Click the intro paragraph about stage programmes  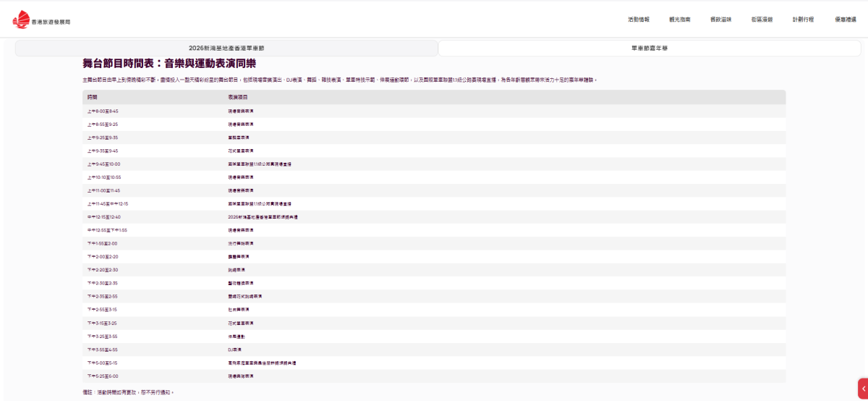click(x=341, y=80)
